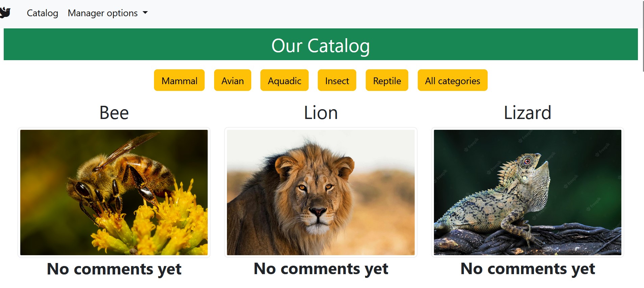644x288 pixels.
Task: Select the Avian category filter
Action: 232,80
